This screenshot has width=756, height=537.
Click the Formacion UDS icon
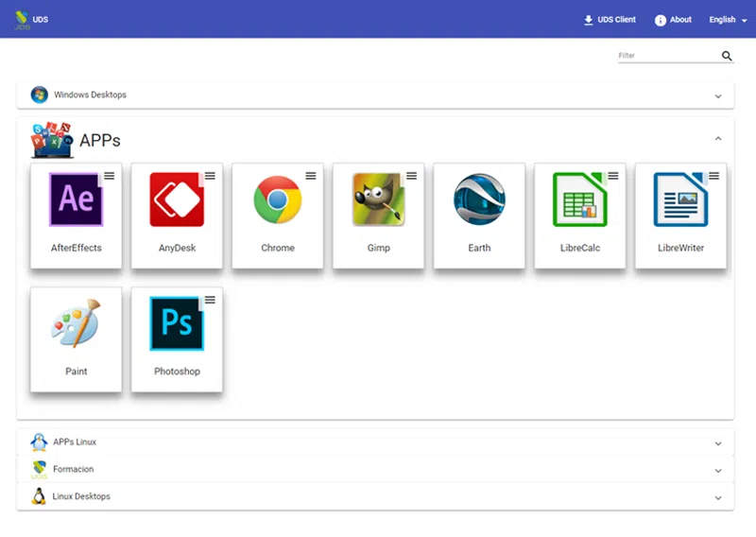[x=39, y=470]
